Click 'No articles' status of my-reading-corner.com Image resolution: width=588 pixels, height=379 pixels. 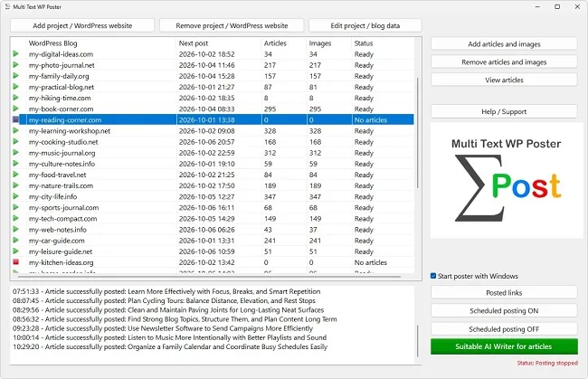click(x=371, y=120)
